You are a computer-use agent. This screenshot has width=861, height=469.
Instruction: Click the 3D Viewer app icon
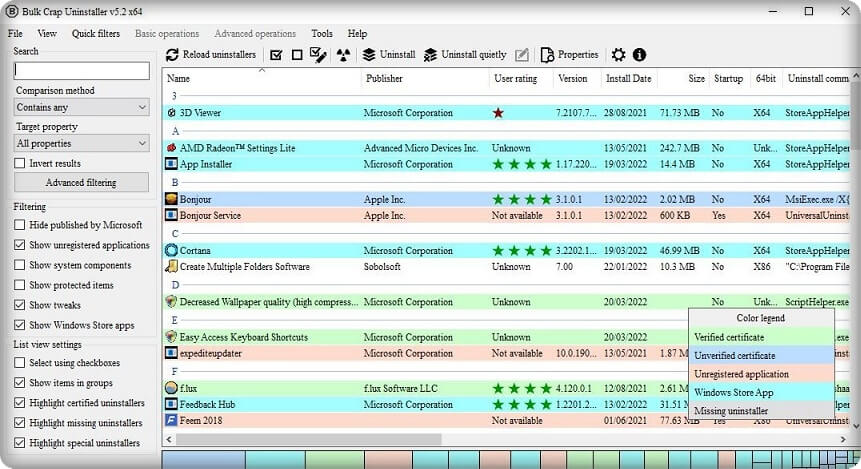tap(171, 113)
